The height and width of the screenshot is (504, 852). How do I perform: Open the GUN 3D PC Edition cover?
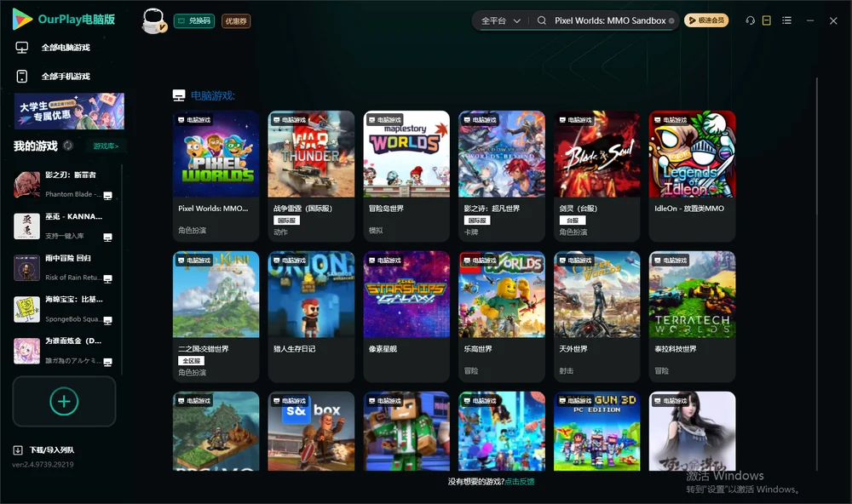[597, 432]
